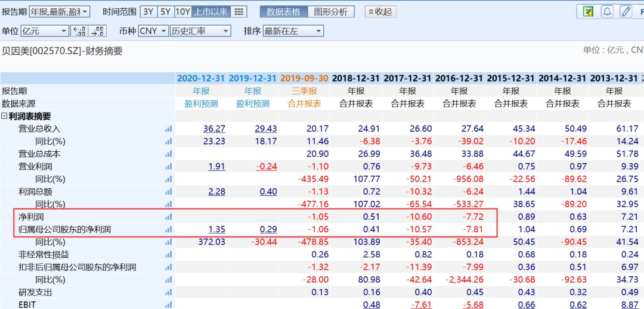Image resolution: width=644 pixels, height=309 pixels.
Task: Open chart icon for 净利润 row
Action: click(x=168, y=217)
